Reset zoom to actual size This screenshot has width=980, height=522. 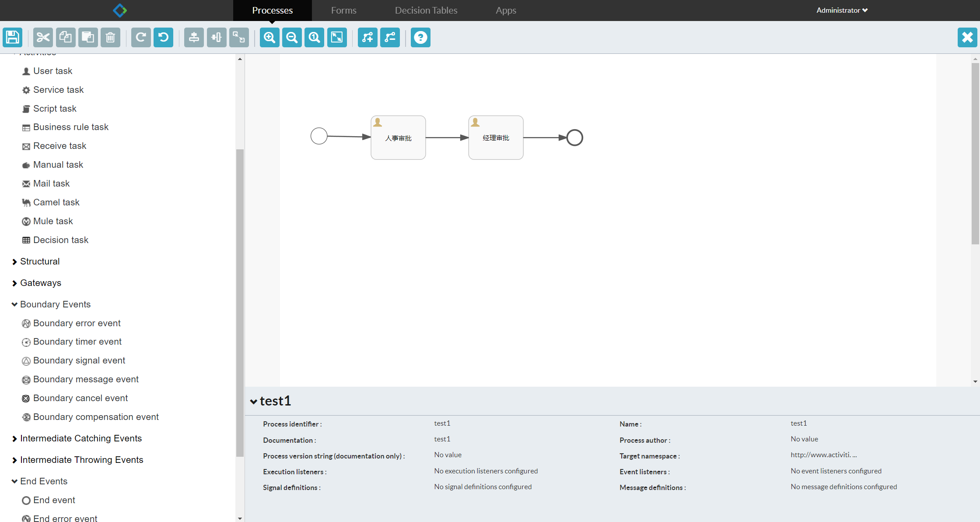click(x=314, y=37)
